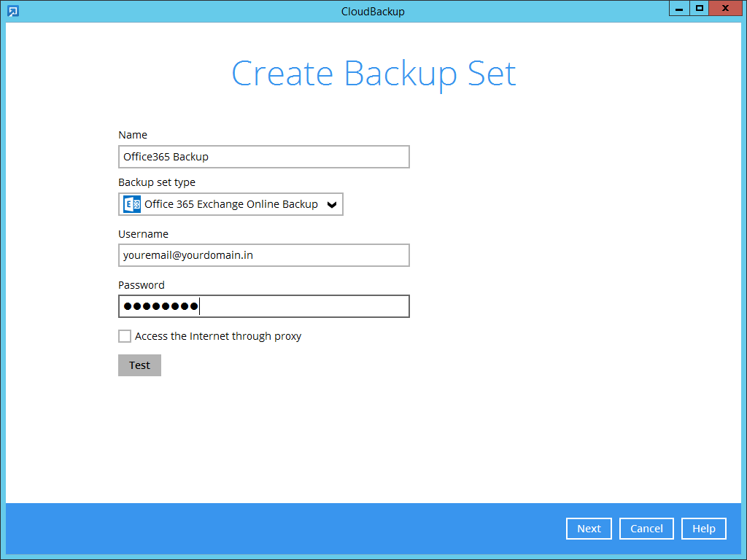Maximize the CloudBackup window
The height and width of the screenshot is (560, 747).
[x=699, y=9]
